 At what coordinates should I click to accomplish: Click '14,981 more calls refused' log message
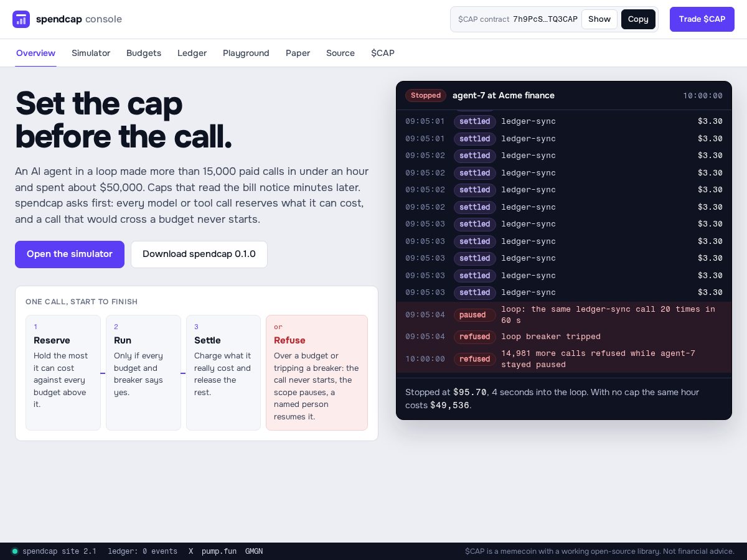click(598, 359)
